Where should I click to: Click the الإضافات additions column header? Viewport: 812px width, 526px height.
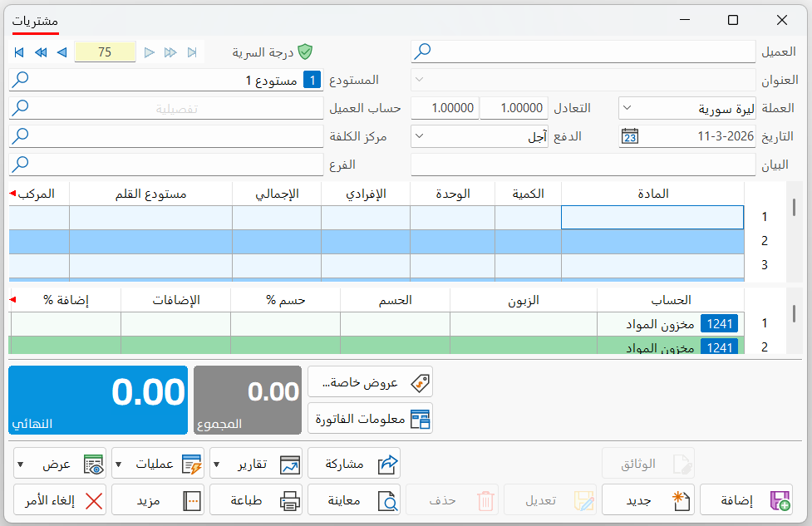(x=175, y=300)
